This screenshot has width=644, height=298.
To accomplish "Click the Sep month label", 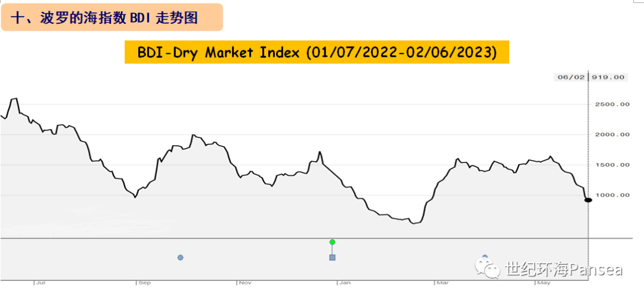I will [x=144, y=283].
